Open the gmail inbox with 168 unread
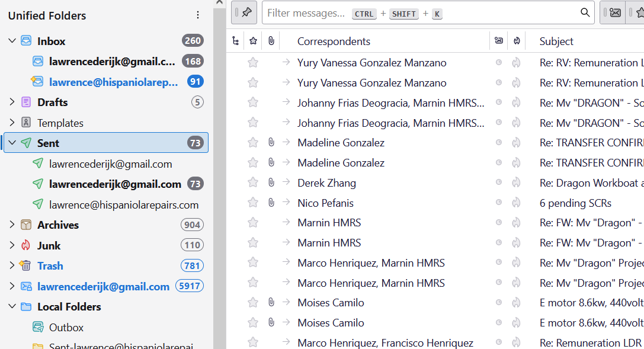 pyautogui.click(x=106, y=62)
